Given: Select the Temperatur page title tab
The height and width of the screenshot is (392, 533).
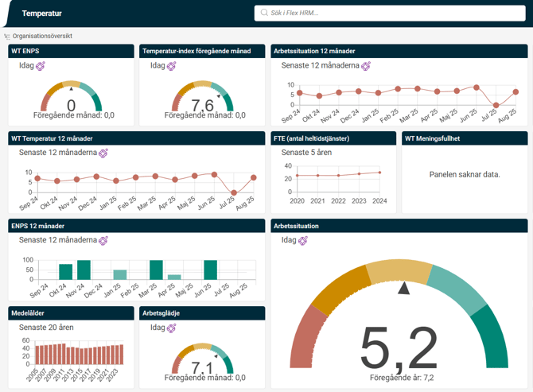Looking at the screenshot, I should [41, 14].
